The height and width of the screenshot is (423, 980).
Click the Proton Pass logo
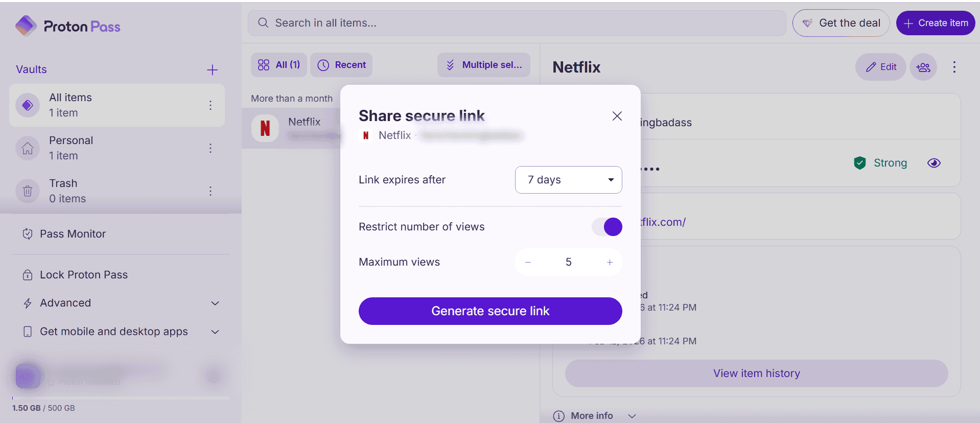[68, 26]
